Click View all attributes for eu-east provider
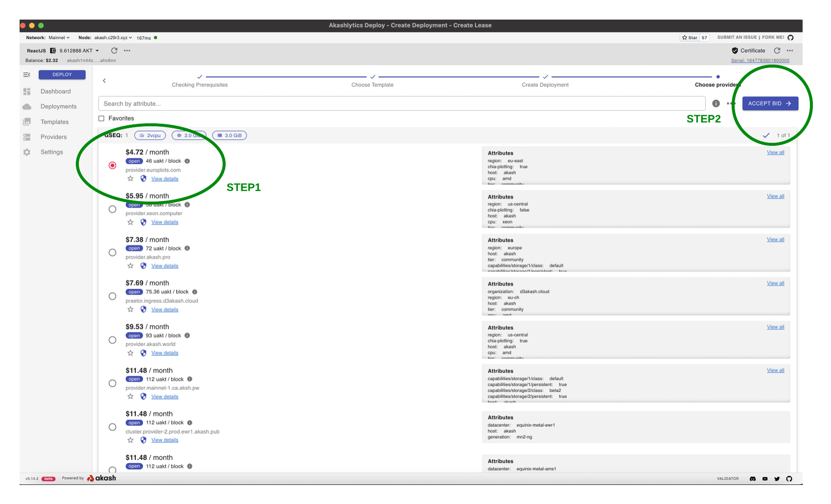 (775, 153)
